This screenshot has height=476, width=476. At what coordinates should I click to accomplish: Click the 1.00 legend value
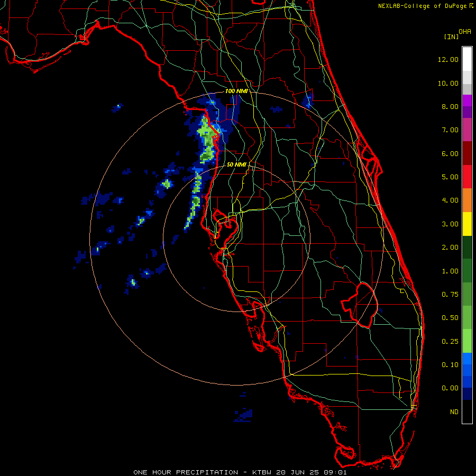(450, 271)
